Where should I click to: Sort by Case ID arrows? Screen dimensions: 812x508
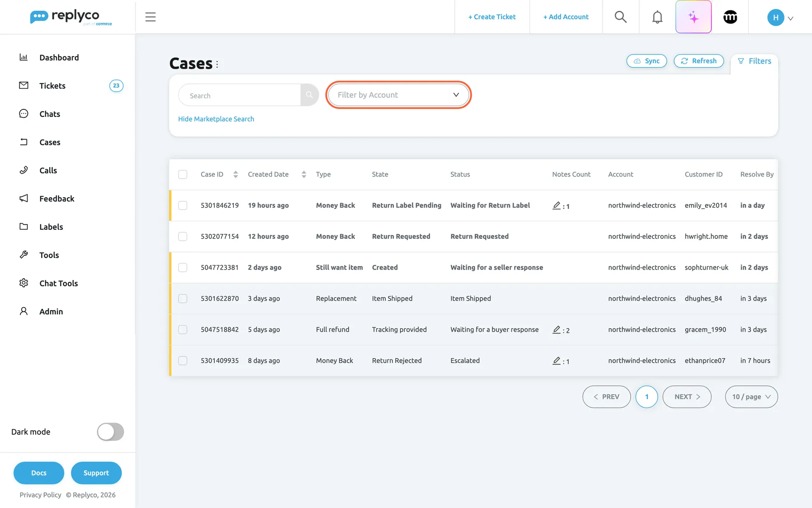235,174
